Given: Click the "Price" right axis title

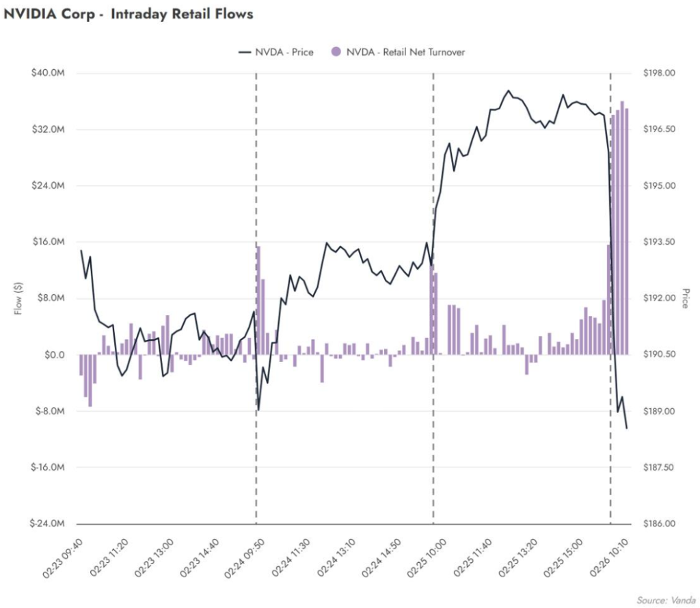Looking at the screenshot, I should pos(685,298).
